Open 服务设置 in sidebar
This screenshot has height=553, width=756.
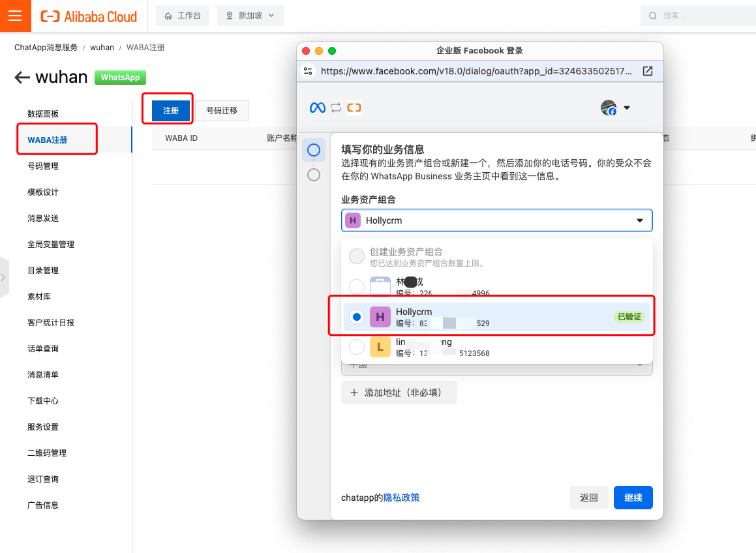click(x=43, y=426)
